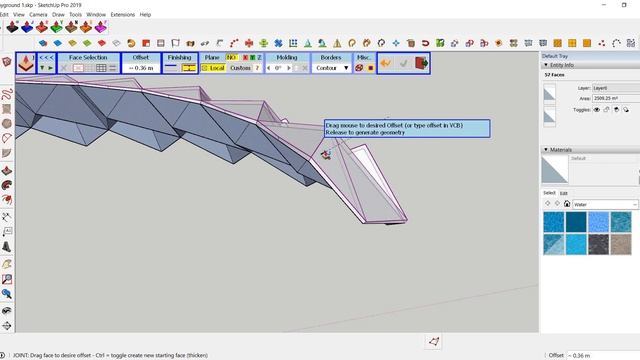Click the Custom plane button
This screenshot has height=360, width=640.
coord(240,68)
